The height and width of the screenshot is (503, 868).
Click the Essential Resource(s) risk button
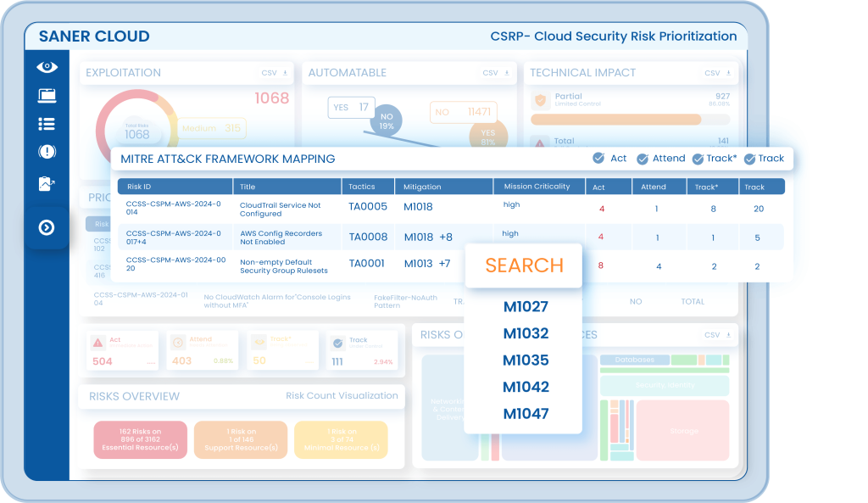[140, 440]
